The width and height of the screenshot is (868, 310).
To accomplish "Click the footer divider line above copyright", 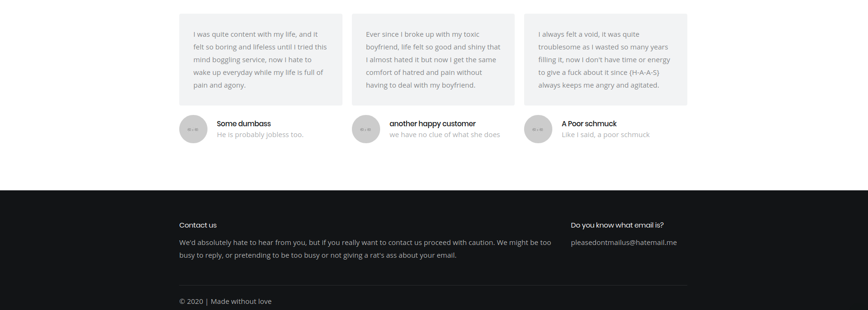I will 433,285.
